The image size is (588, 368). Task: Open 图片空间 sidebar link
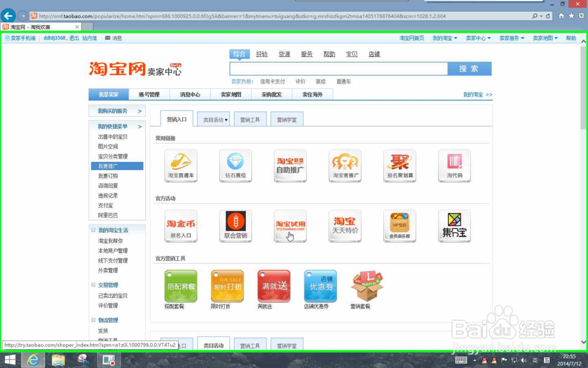(x=108, y=147)
